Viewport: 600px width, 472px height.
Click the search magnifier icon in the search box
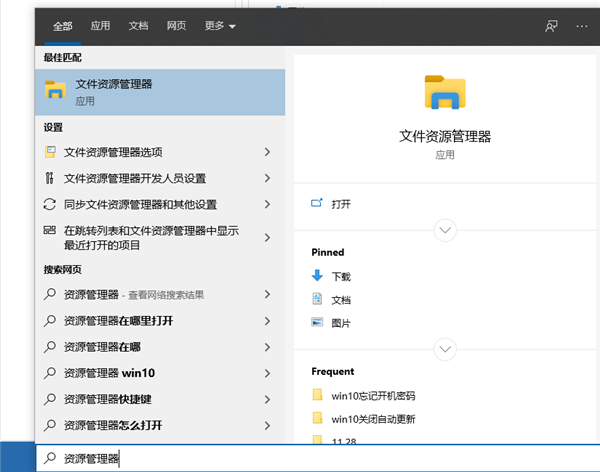pyautogui.click(x=50, y=459)
